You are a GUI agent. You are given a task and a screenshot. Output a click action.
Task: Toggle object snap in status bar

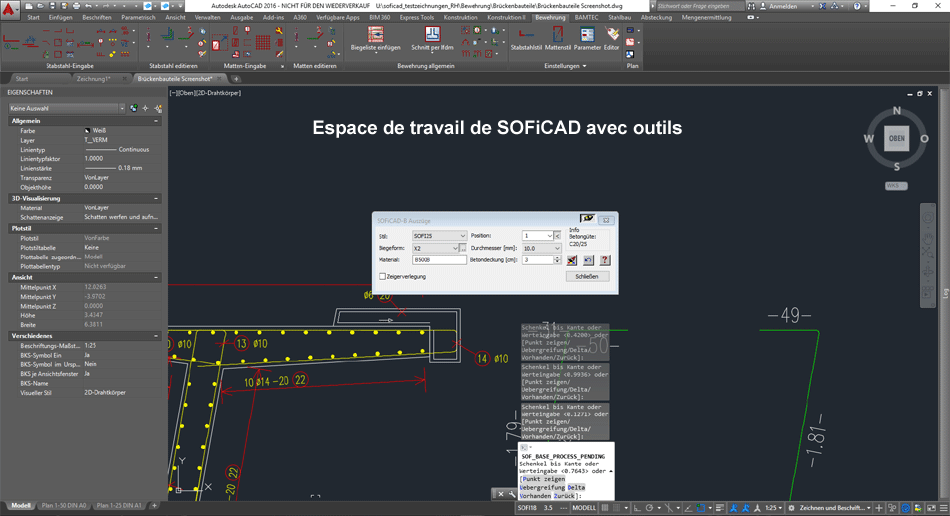click(701, 508)
